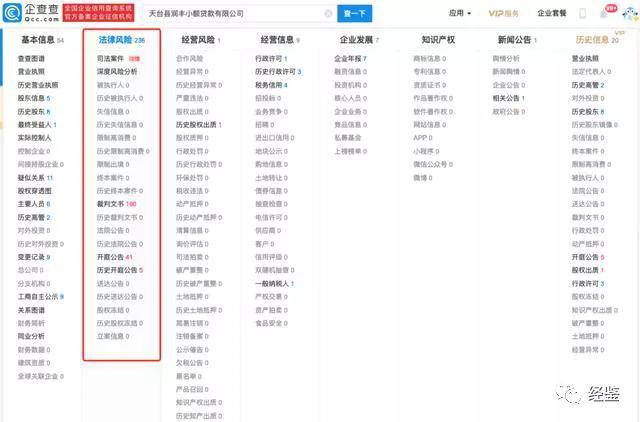Viewport: 640px width, 422px height.
Task: Open 疑似关系 with 11 records
Action: (35, 178)
